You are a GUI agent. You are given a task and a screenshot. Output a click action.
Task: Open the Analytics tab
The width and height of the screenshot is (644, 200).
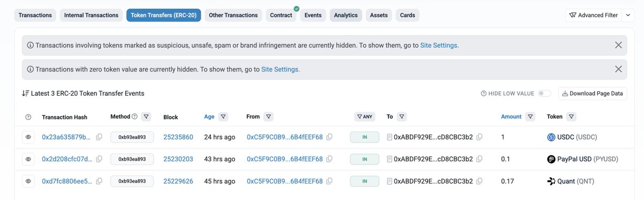(x=346, y=15)
